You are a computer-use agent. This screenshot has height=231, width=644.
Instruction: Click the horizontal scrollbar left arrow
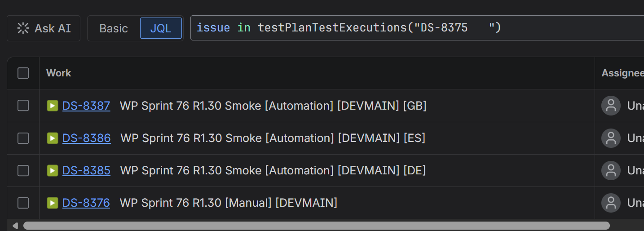click(15, 225)
